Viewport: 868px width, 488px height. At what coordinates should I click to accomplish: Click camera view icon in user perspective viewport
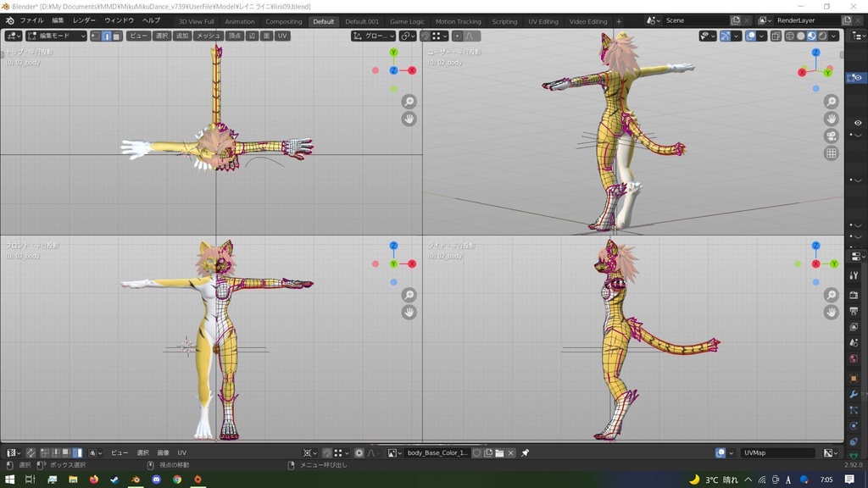(x=831, y=136)
